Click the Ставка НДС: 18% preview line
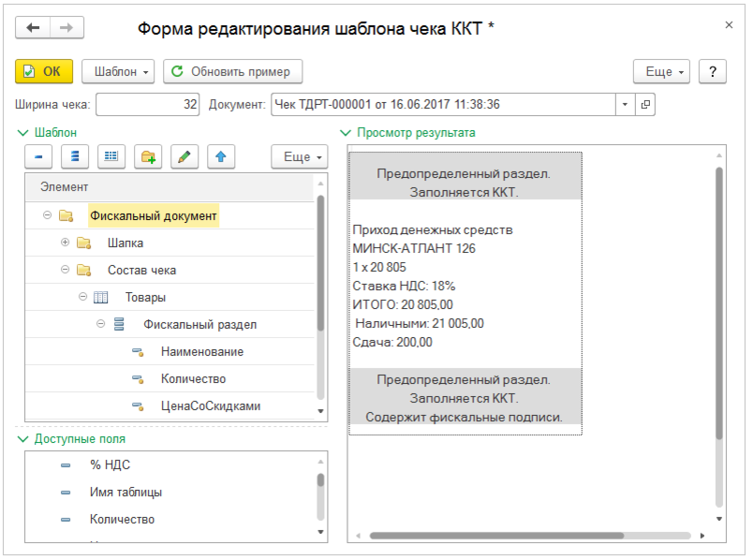Image resolution: width=753 pixels, height=560 pixels. pos(404,287)
